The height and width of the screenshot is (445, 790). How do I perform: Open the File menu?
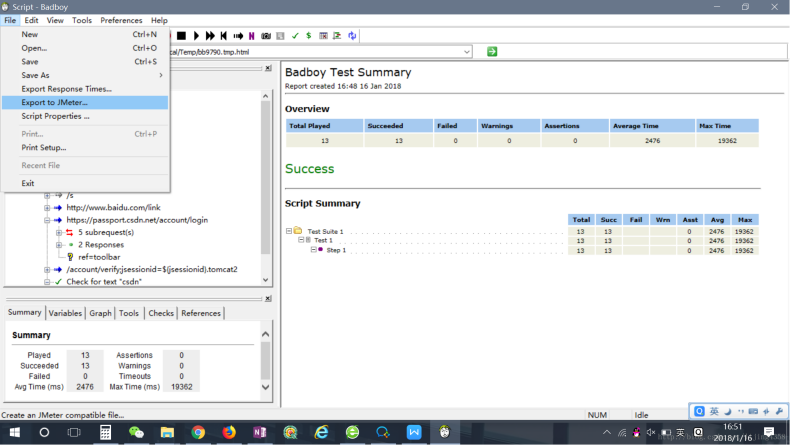[x=10, y=20]
